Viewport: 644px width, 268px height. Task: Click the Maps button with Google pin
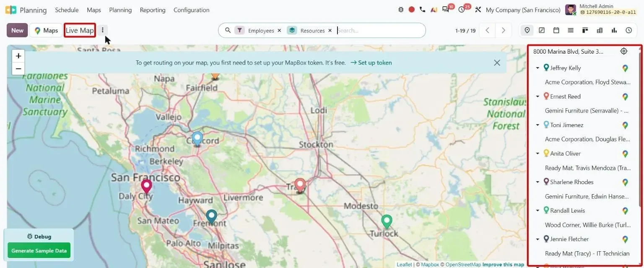point(46,30)
